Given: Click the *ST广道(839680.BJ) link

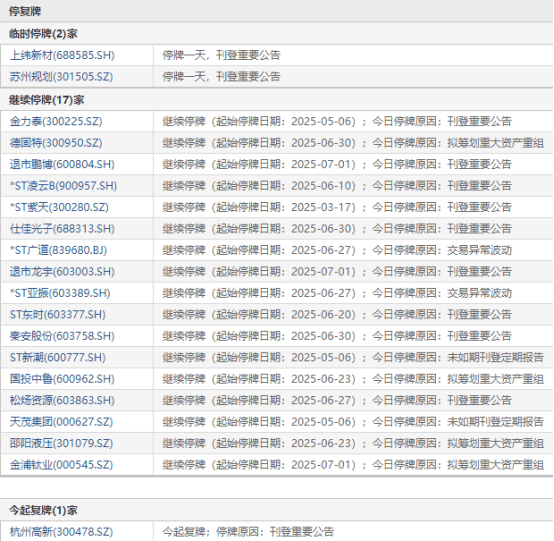Looking at the screenshot, I should coord(58,250).
